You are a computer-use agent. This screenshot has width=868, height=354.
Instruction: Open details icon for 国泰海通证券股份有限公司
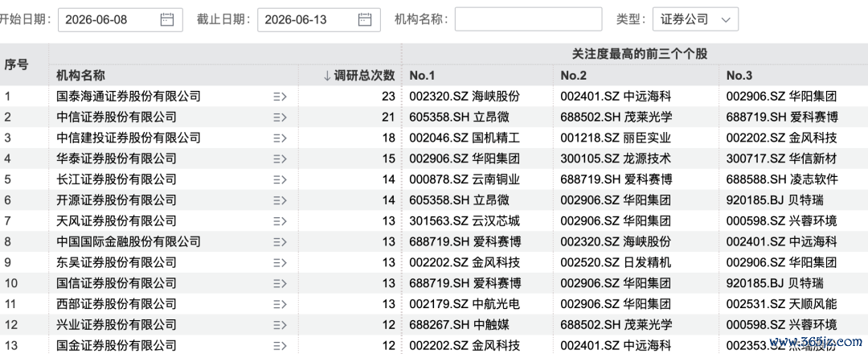click(x=280, y=97)
